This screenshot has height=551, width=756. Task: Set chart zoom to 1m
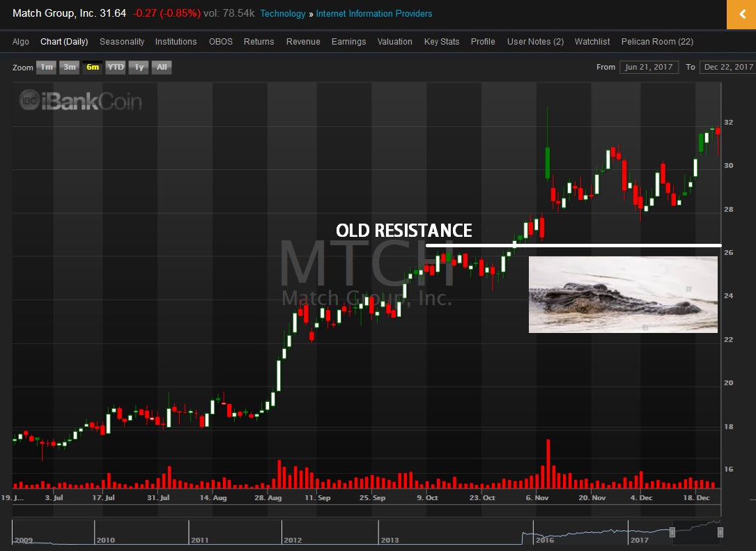[46, 67]
